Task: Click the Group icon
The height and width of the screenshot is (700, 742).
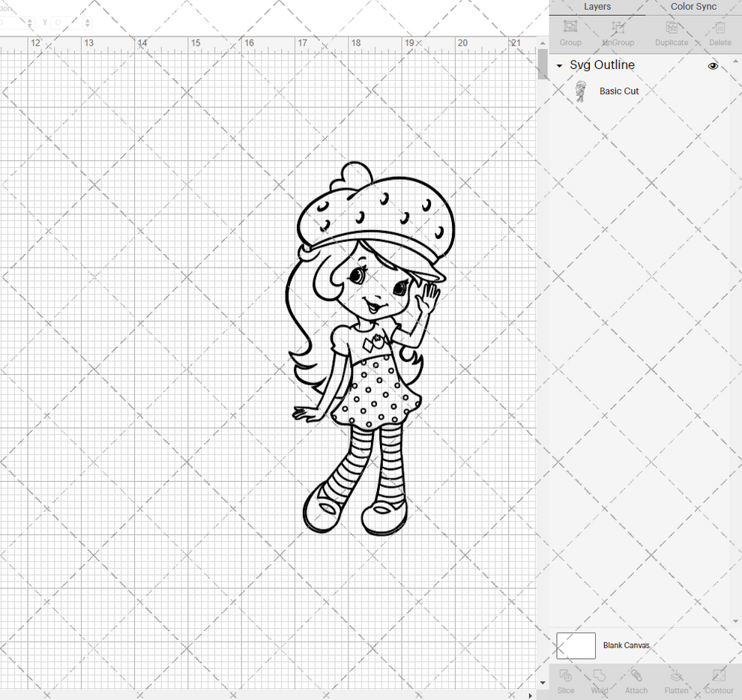Action: click(570, 31)
